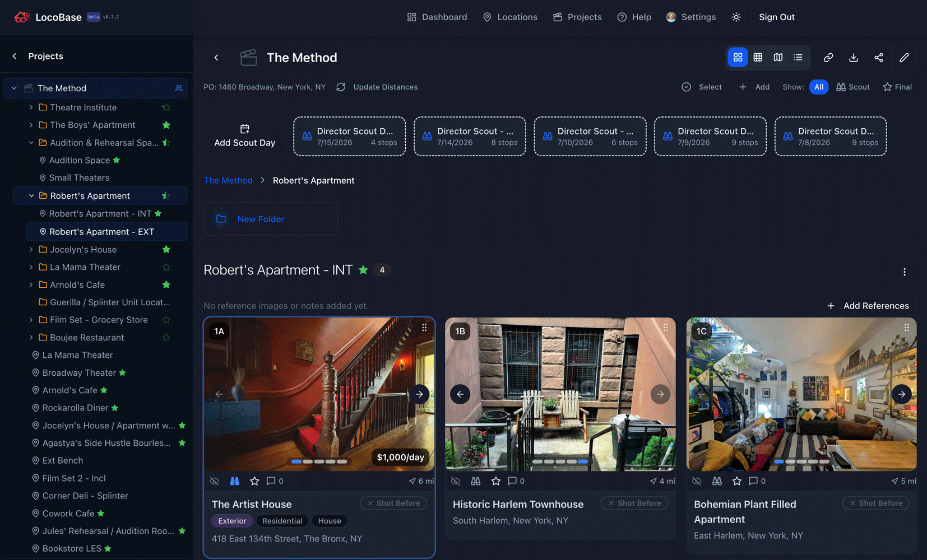
Task: Click the LocoBase logo
Action: (48, 17)
